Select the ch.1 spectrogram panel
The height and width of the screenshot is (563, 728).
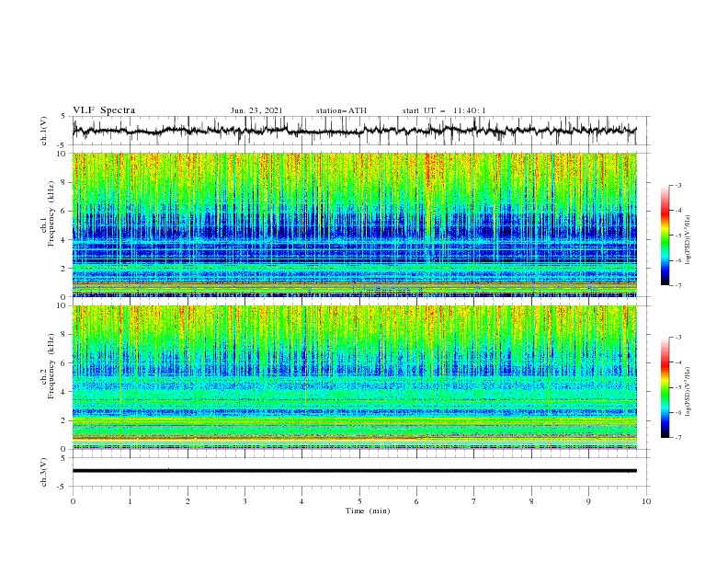click(354, 224)
